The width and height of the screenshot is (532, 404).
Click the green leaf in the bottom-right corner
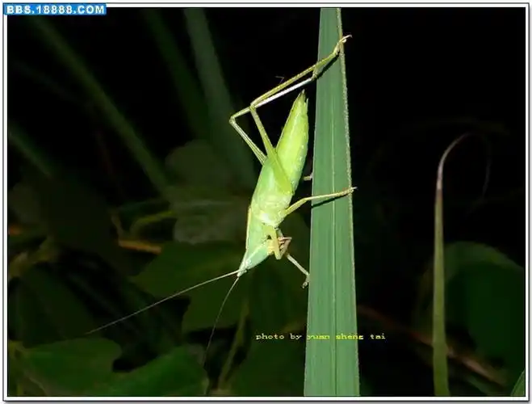484,307
